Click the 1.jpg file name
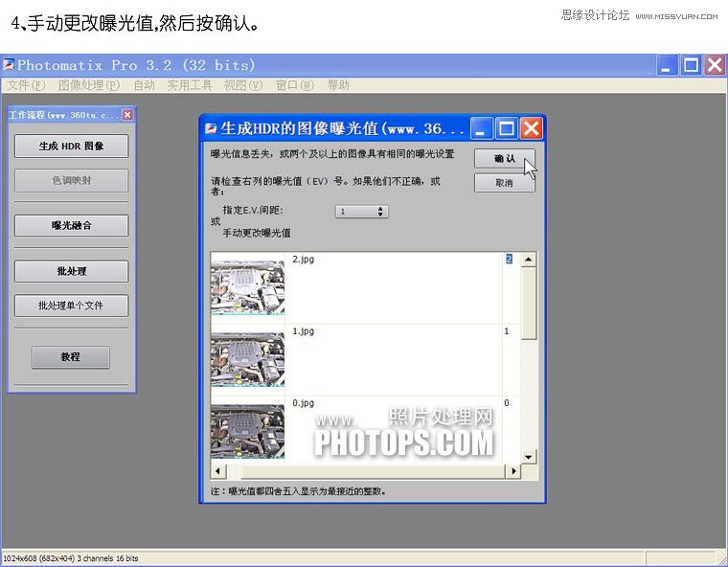 pyautogui.click(x=304, y=331)
